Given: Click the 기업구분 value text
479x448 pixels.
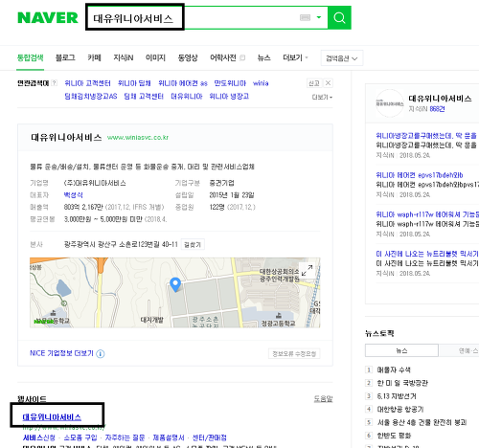Looking at the screenshot, I should pos(221,183).
